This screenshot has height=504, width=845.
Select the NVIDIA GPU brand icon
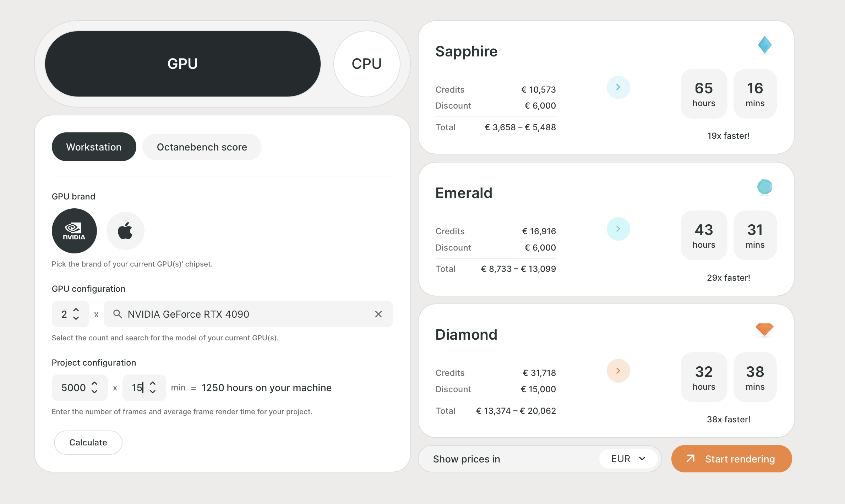[x=74, y=231]
